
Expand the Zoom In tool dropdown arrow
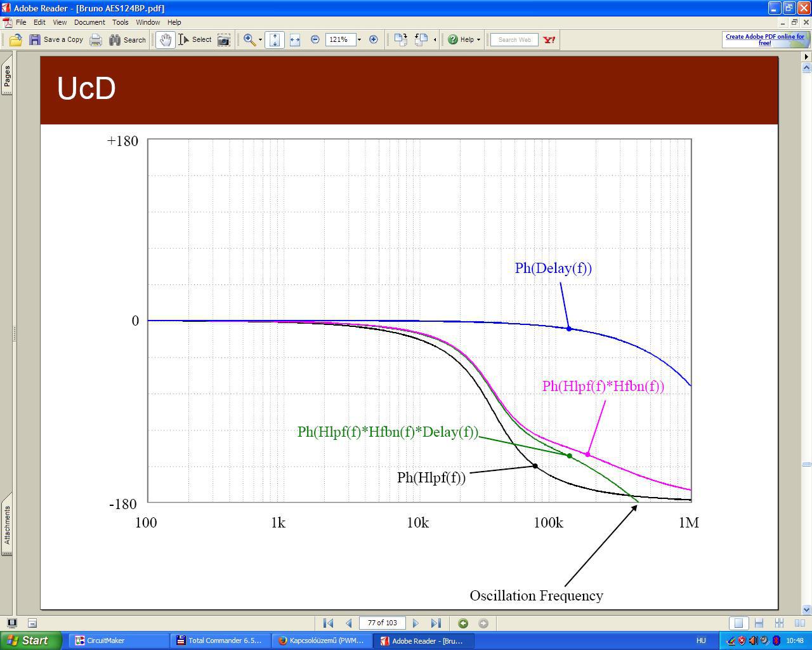260,40
